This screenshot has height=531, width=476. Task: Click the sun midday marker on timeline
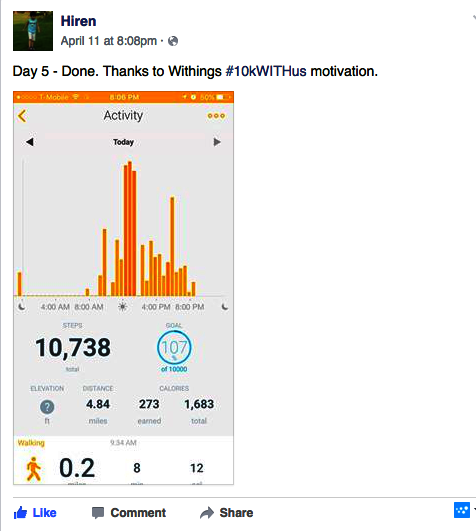(123, 307)
